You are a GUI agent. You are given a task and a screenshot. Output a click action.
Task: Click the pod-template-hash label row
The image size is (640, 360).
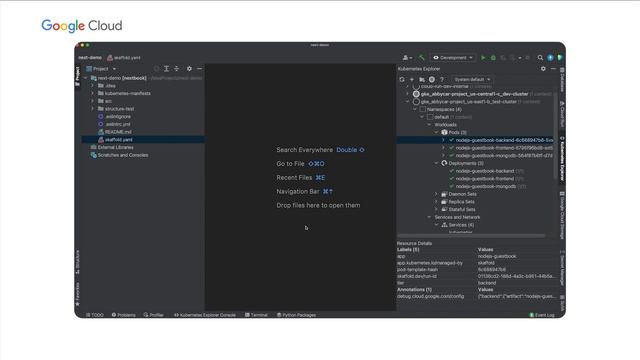click(478, 269)
